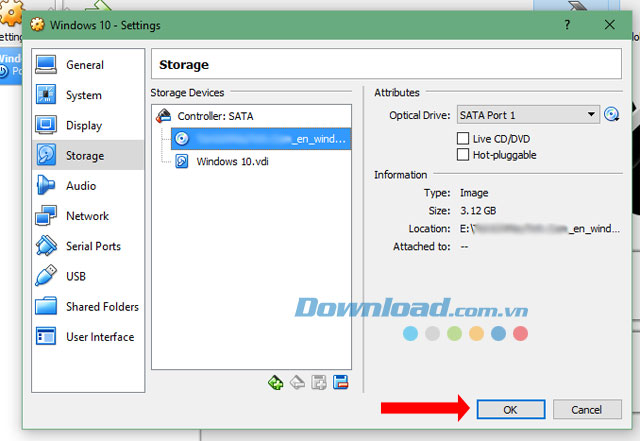Screen dimensions: 640x441
Task: Click the remove storage attachment icon
Action: (340, 383)
